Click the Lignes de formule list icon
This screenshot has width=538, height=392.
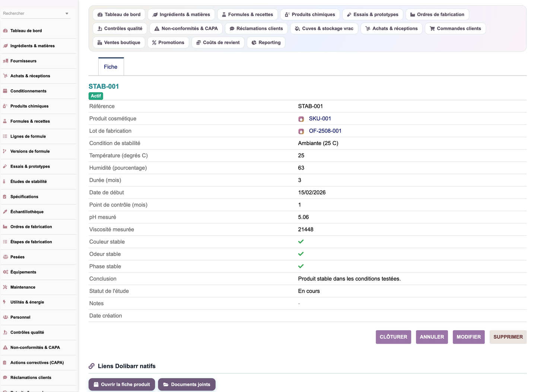coord(5,136)
